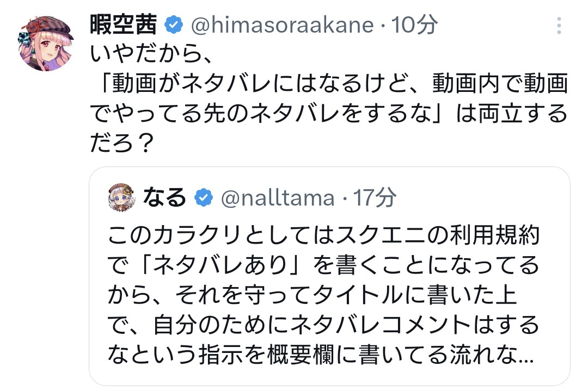Click the verified badge beside なる
This screenshot has width=588, height=391.
pyautogui.click(x=204, y=198)
